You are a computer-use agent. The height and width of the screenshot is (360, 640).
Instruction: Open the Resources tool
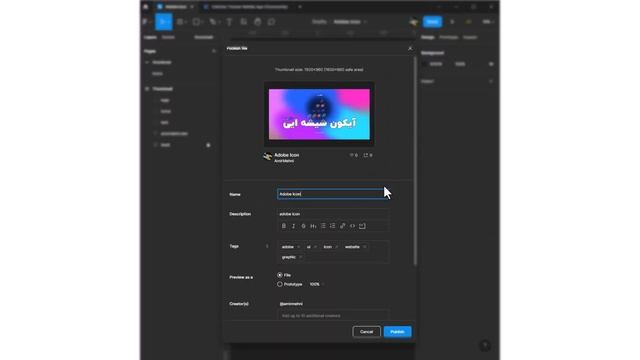244,22
